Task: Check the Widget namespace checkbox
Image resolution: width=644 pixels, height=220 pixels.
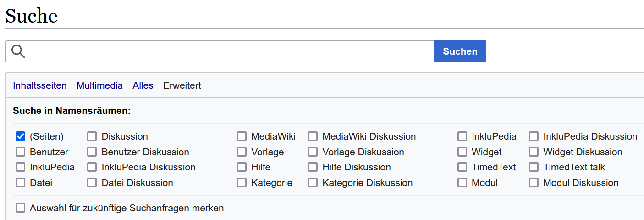Action: click(x=462, y=152)
